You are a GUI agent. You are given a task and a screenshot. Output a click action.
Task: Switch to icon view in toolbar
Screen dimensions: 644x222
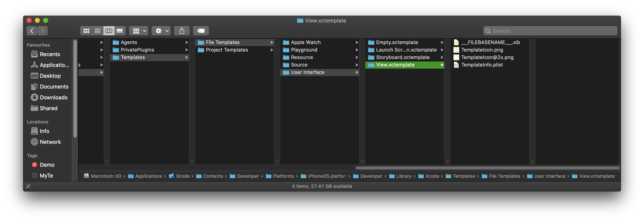pos(86,31)
